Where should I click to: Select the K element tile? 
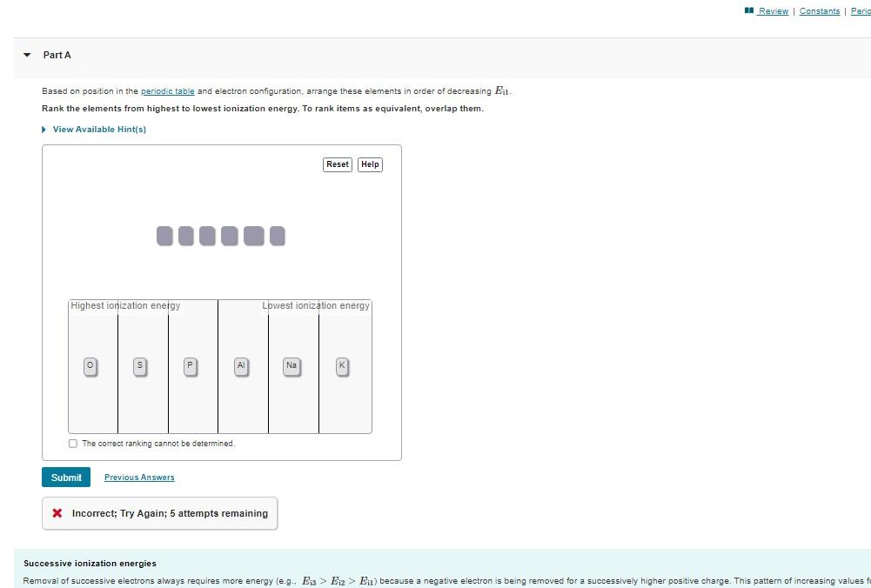click(x=342, y=366)
